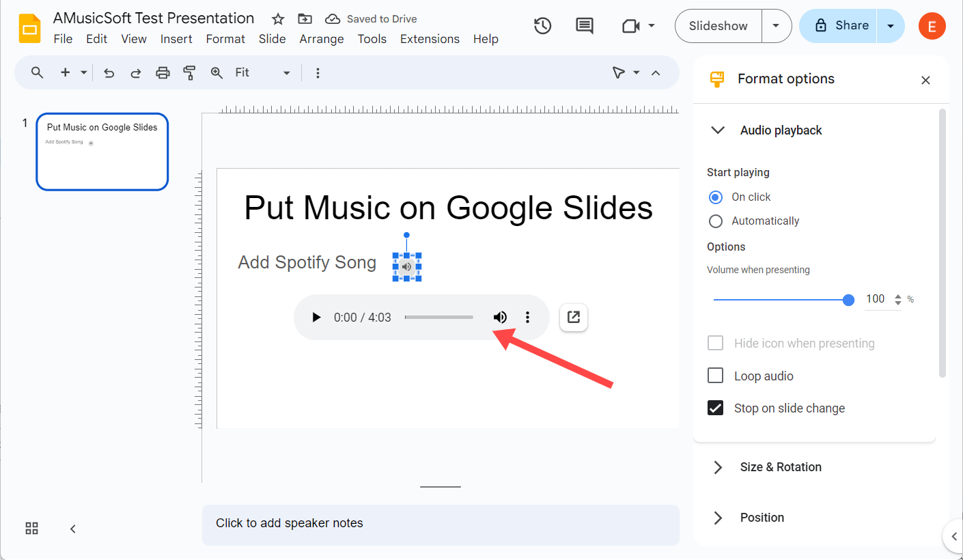The height and width of the screenshot is (560, 963).
Task: Open the Google Slides home logo
Action: (x=30, y=29)
